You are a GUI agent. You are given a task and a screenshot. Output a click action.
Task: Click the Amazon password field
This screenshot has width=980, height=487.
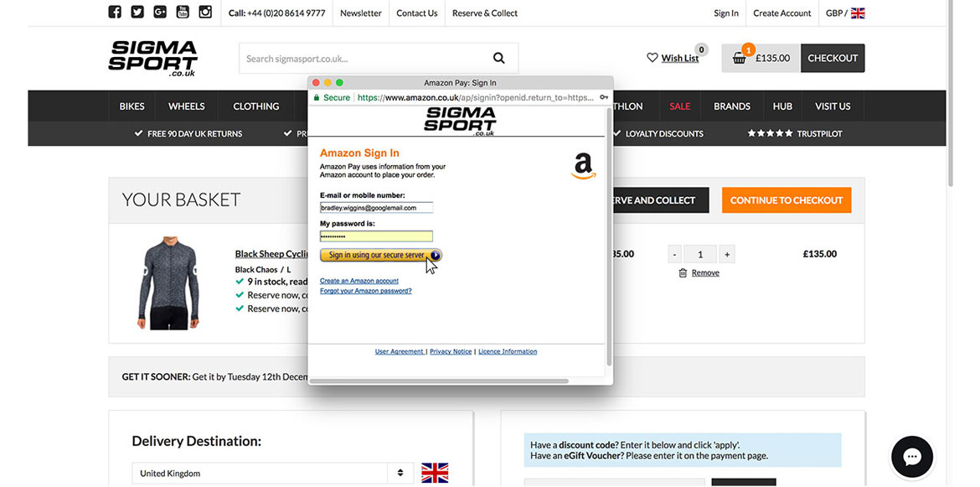(x=376, y=236)
